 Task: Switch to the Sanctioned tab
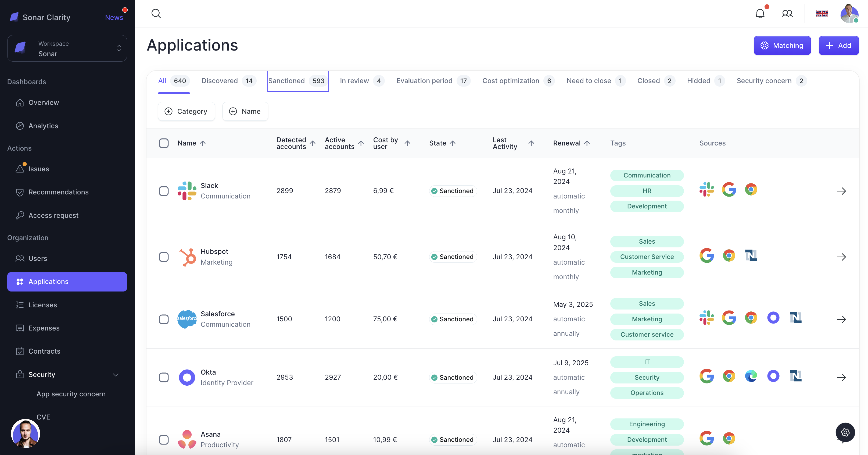pos(298,81)
